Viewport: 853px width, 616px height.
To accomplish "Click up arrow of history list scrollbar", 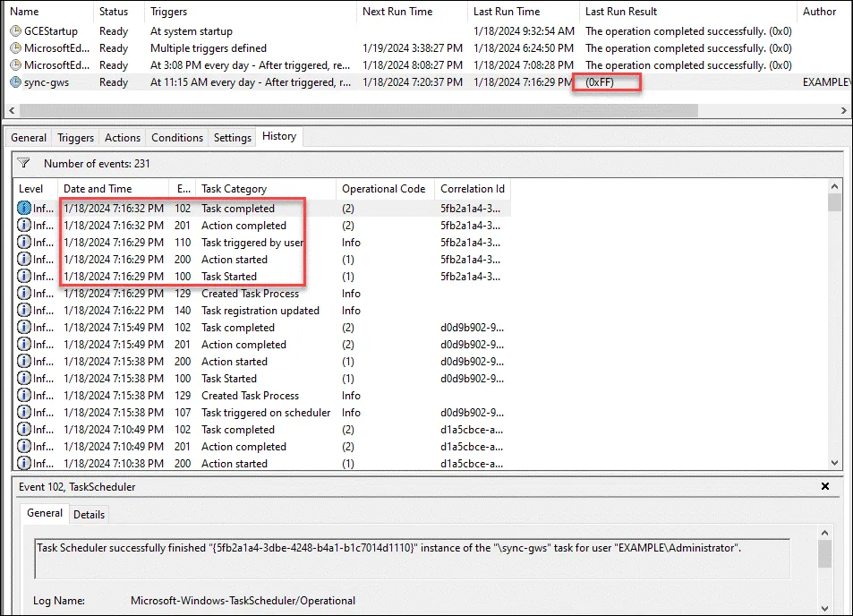I will pos(834,186).
